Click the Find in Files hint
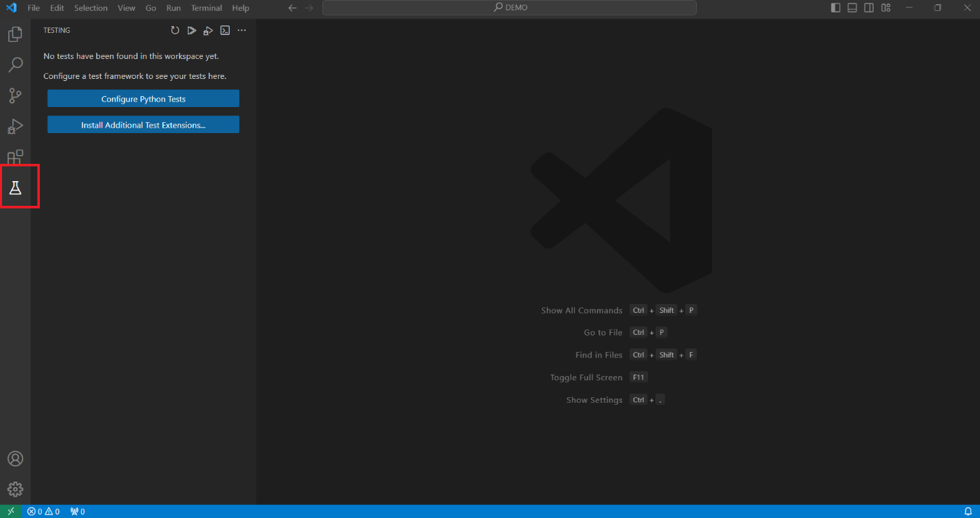This screenshot has width=980, height=518. [x=599, y=355]
